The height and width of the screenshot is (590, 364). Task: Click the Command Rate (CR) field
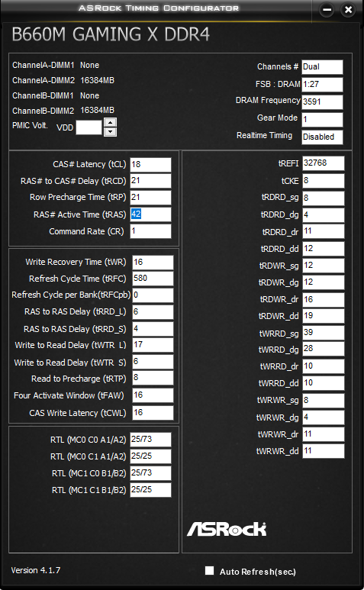click(150, 231)
